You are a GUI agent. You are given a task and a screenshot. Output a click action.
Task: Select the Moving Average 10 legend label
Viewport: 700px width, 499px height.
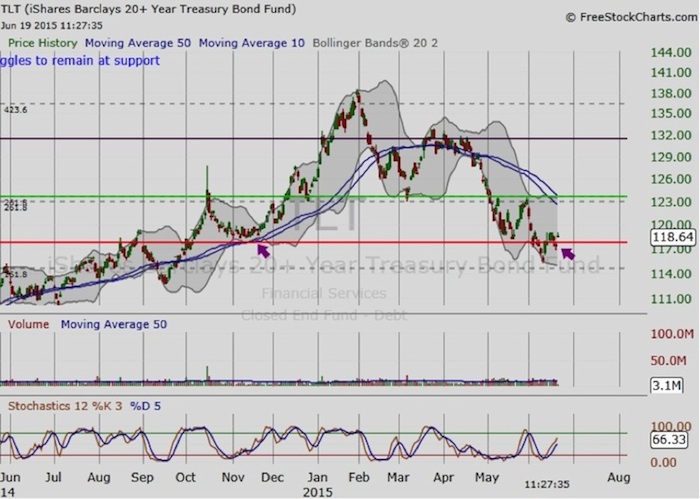coord(252,43)
